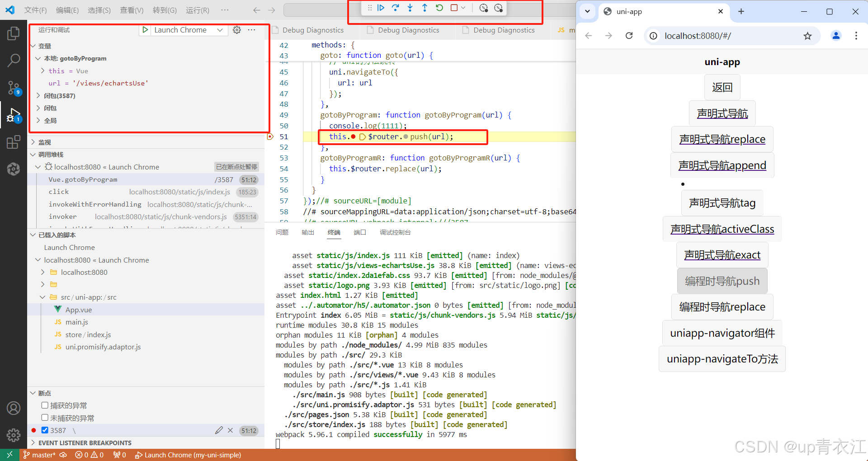This screenshot has height=461, width=868.
Task: Open the 运行(R) menu
Action: pos(198,10)
